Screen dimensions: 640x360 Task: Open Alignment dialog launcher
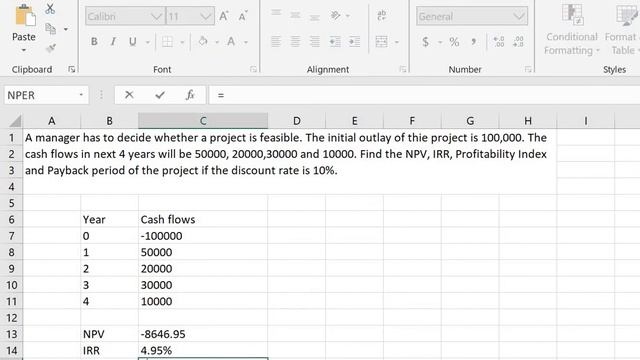click(403, 69)
